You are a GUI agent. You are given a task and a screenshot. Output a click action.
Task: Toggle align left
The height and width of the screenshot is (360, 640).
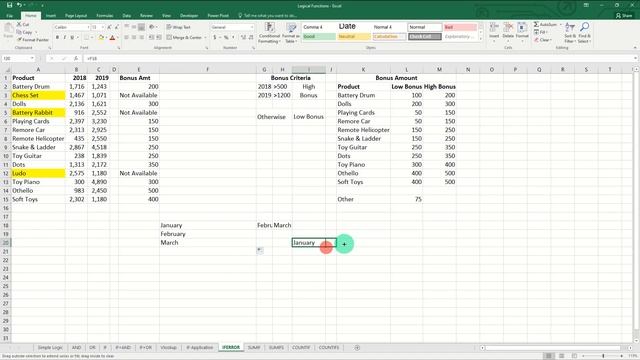click(x=127, y=38)
